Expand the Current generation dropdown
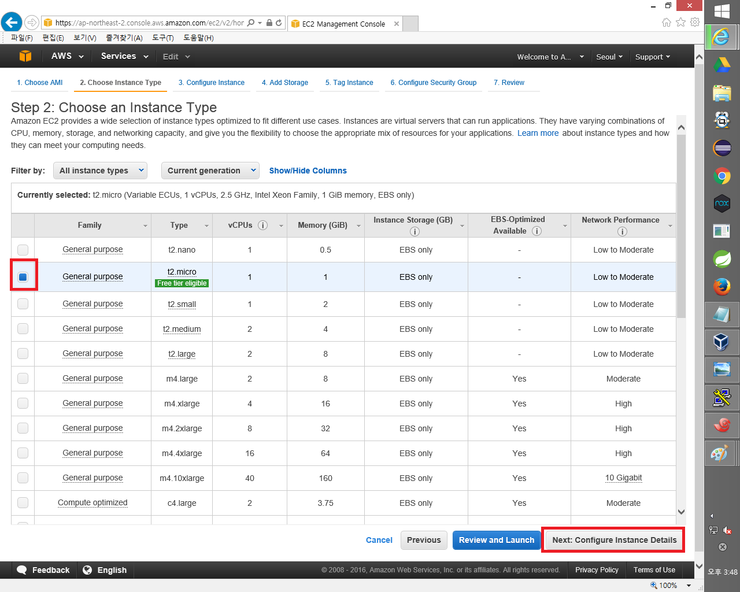Screen dimensions: 740x592 pos(210,171)
